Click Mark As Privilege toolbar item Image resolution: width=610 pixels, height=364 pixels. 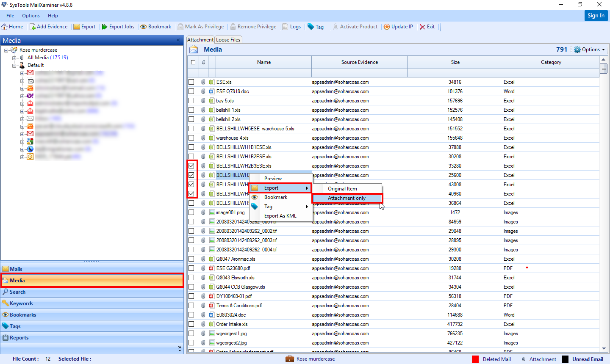[x=201, y=27]
